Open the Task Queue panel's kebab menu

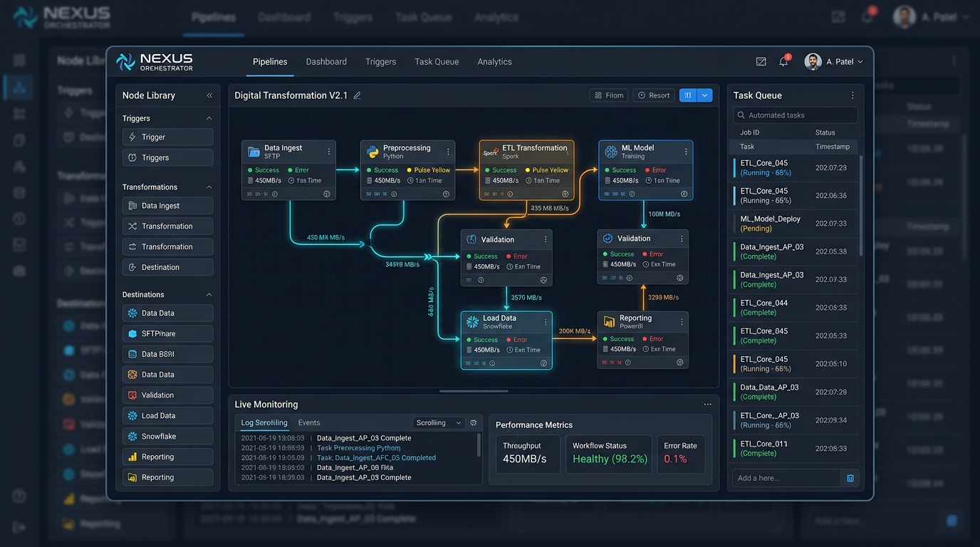(853, 95)
